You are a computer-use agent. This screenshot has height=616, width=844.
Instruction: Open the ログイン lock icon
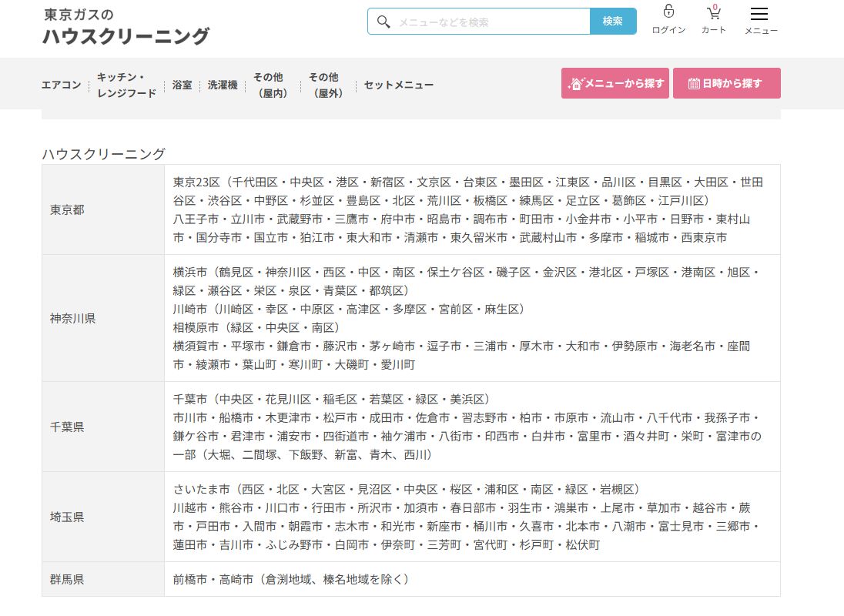[668, 12]
